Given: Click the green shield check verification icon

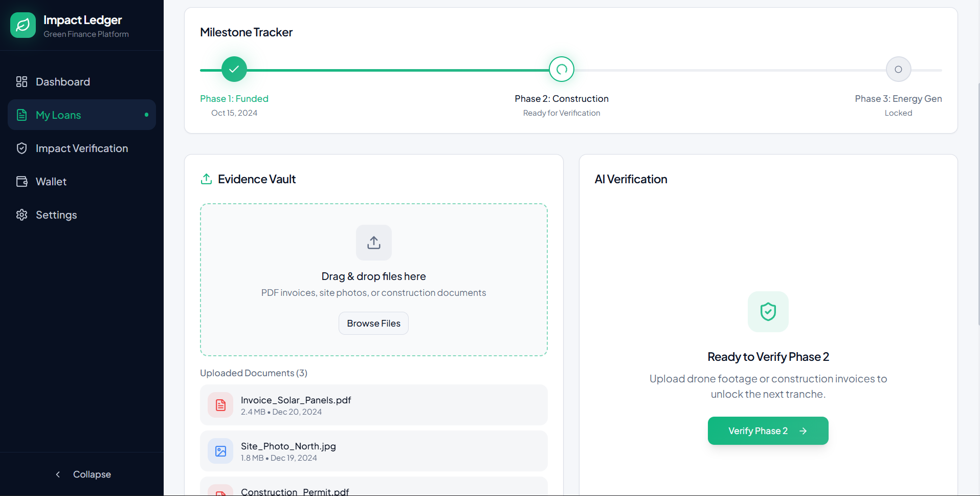Looking at the screenshot, I should click(768, 312).
